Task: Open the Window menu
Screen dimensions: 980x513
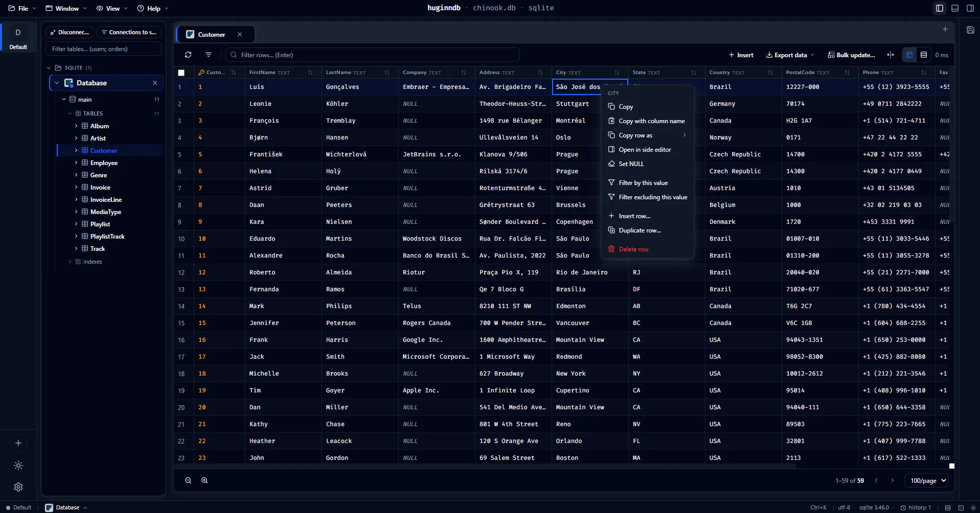Action: point(66,8)
